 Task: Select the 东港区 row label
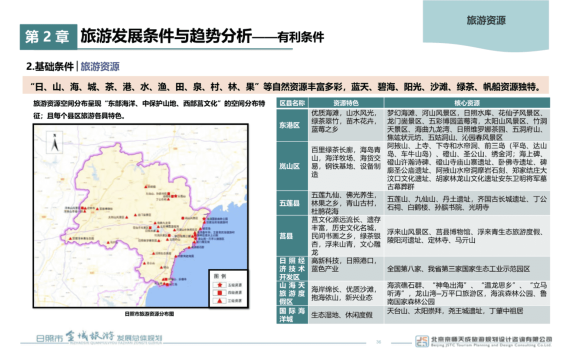(292, 125)
